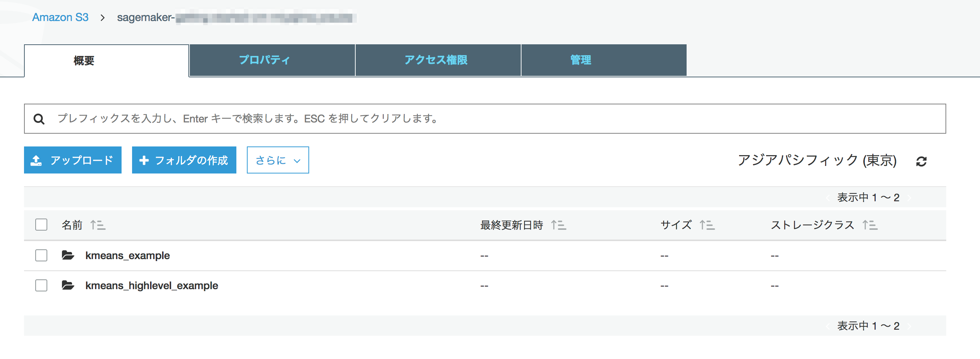The image size is (980, 359).
Task: Sort by 最終更新日時 using its sort icon
Action: click(x=559, y=225)
